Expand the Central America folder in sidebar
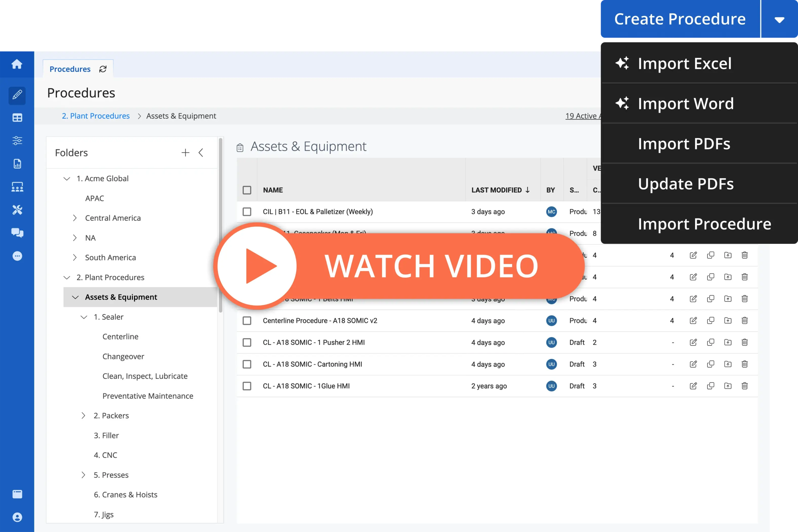The image size is (798, 532). [75, 217]
